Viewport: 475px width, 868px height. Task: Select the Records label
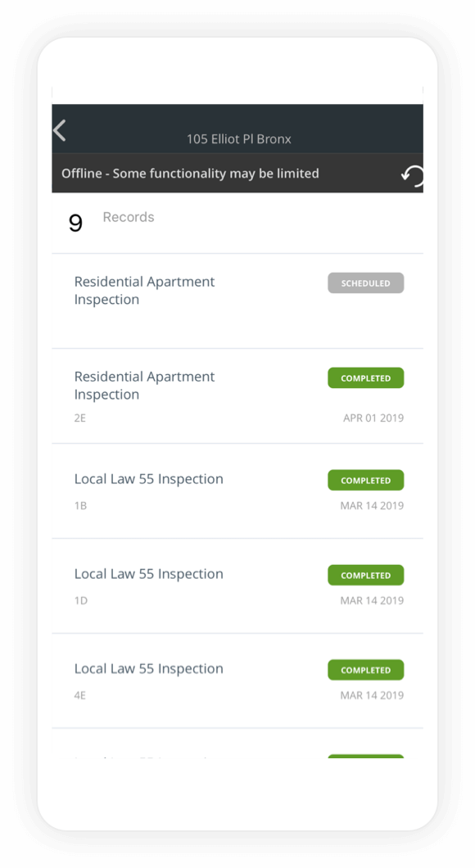[129, 217]
